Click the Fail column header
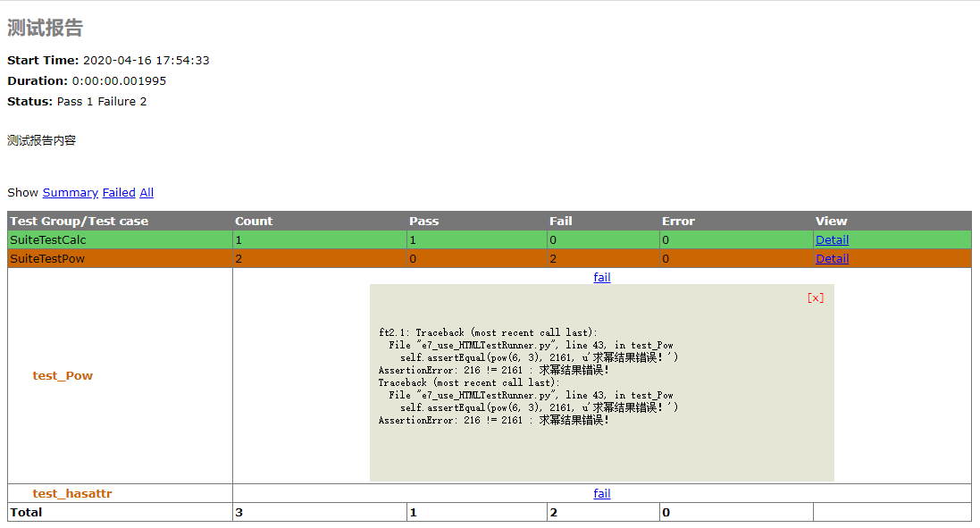This screenshot has width=980, height=528. (x=561, y=222)
